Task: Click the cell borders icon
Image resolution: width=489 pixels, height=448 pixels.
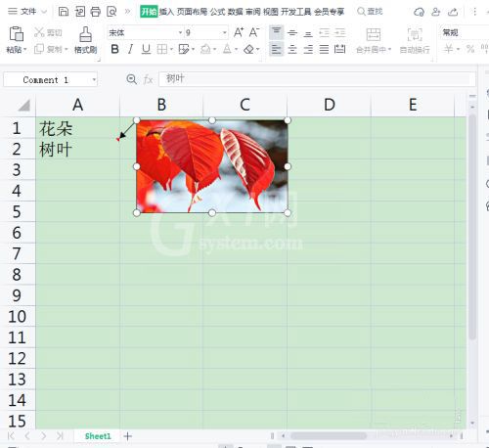Action: click(x=162, y=49)
